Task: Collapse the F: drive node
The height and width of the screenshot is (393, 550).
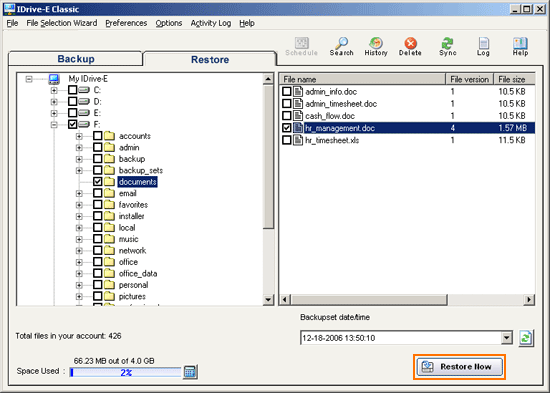Action: 54,125
